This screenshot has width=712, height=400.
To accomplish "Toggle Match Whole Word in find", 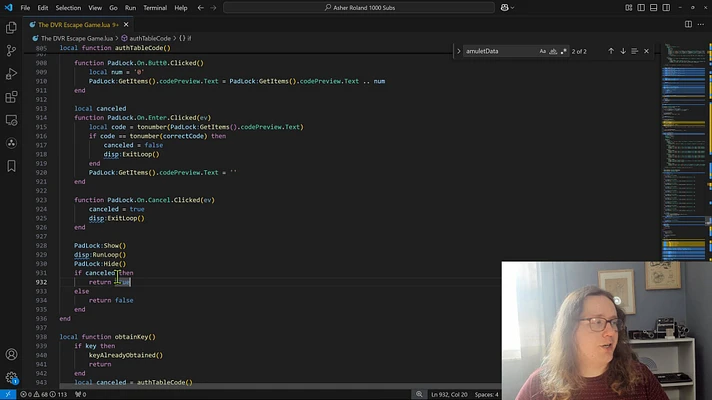I will (553, 51).
